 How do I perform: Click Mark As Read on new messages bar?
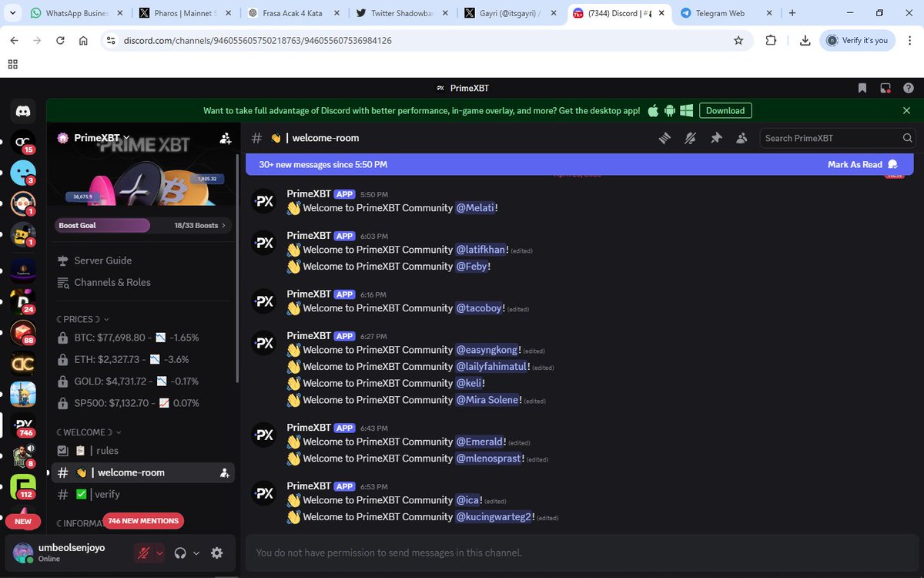(x=862, y=164)
